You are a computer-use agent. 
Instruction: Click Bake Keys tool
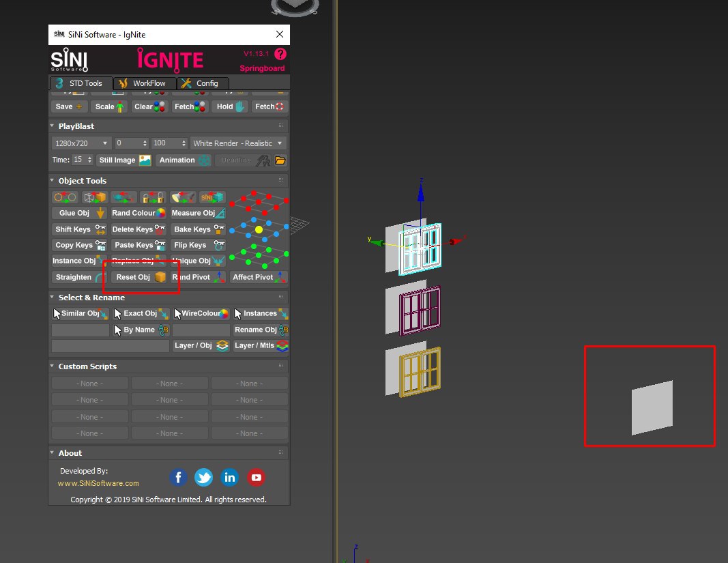[x=198, y=229]
